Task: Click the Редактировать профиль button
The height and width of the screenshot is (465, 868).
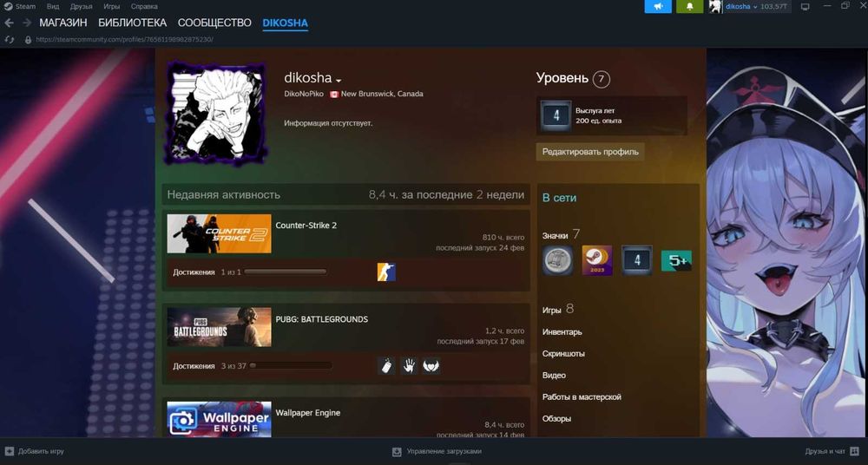Action: tap(590, 152)
